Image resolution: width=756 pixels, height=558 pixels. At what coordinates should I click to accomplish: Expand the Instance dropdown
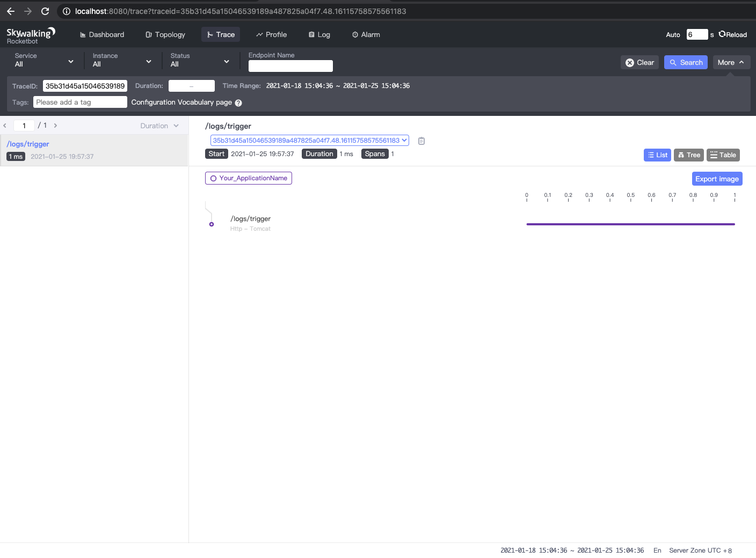(x=122, y=60)
